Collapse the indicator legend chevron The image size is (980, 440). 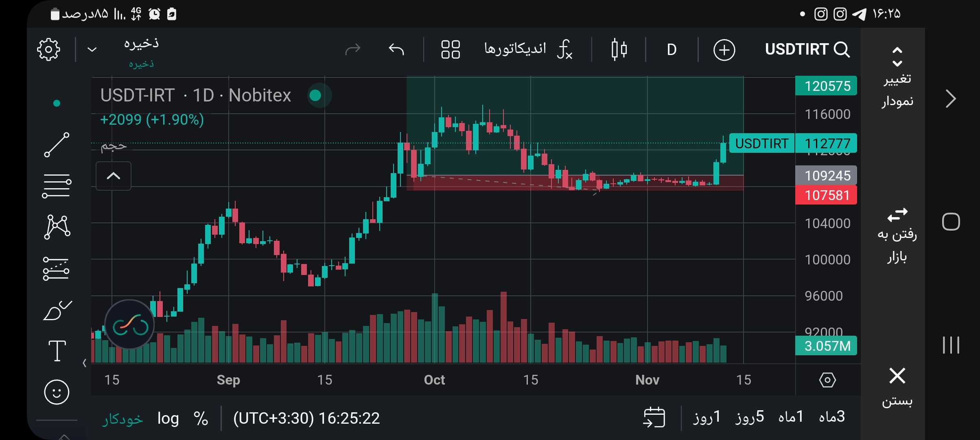pos(114,176)
